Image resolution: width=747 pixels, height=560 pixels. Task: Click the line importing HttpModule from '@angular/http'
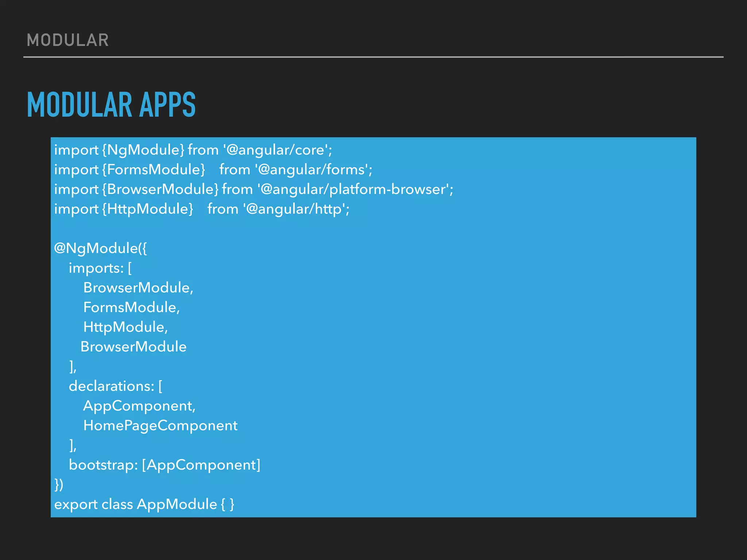click(x=202, y=209)
